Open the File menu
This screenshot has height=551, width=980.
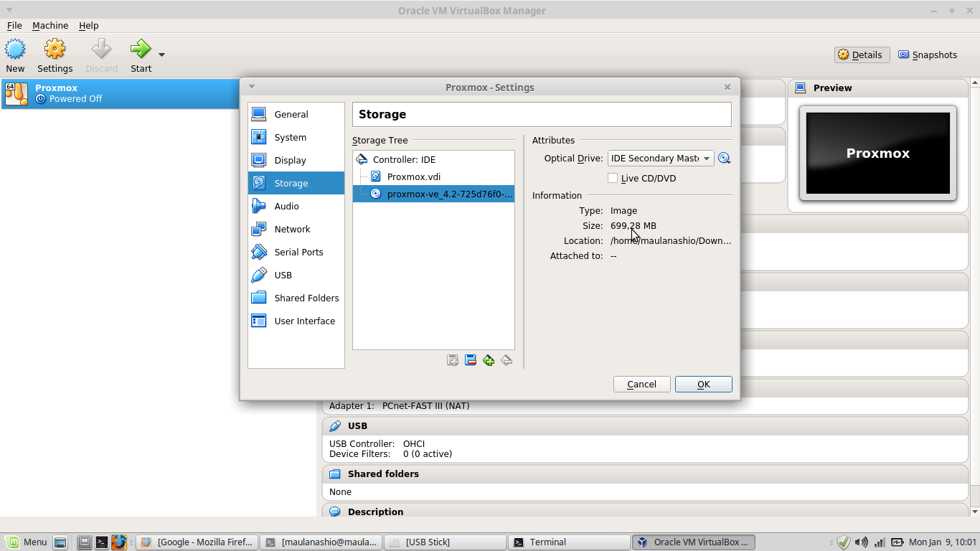[14, 25]
